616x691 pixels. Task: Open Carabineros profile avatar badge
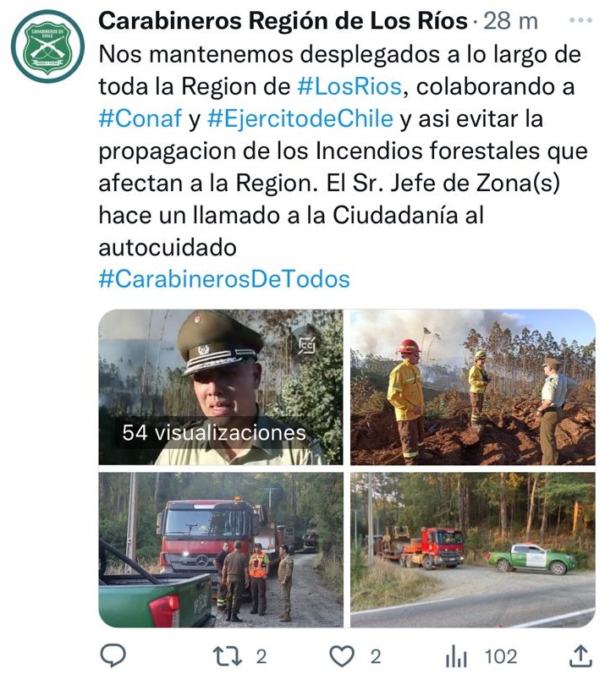tap(47, 47)
